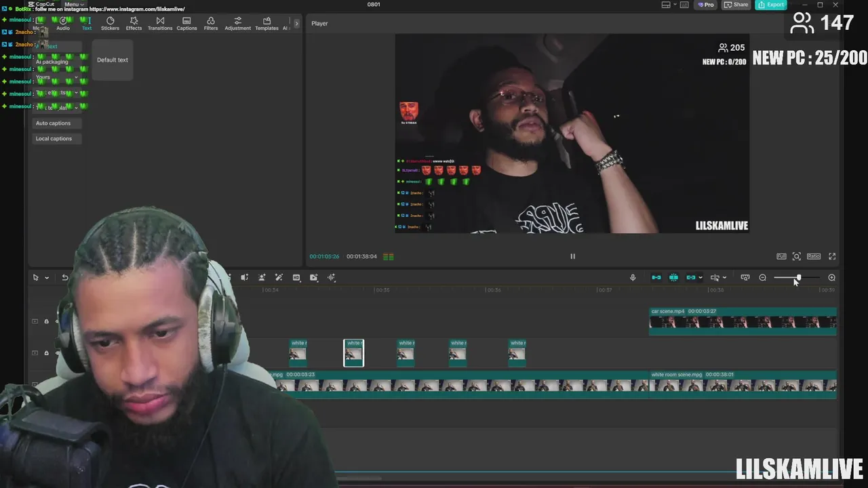Image resolution: width=868 pixels, height=488 pixels.
Task: Switch to the Transitions tab
Action: (160, 24)
